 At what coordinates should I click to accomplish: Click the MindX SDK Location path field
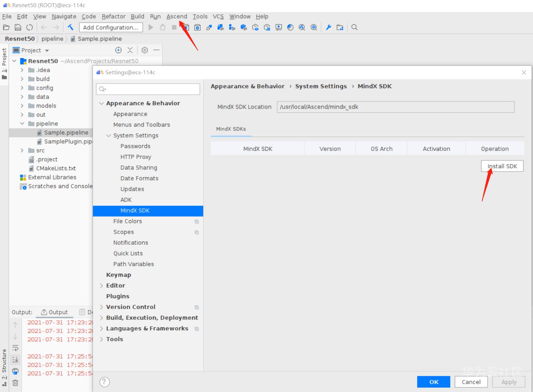click(395, 107)
